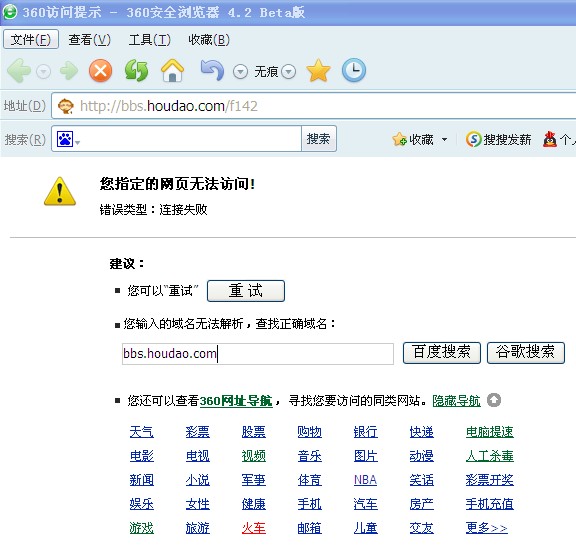
Task: Open the 新闻 link
Action: (141, 480)
